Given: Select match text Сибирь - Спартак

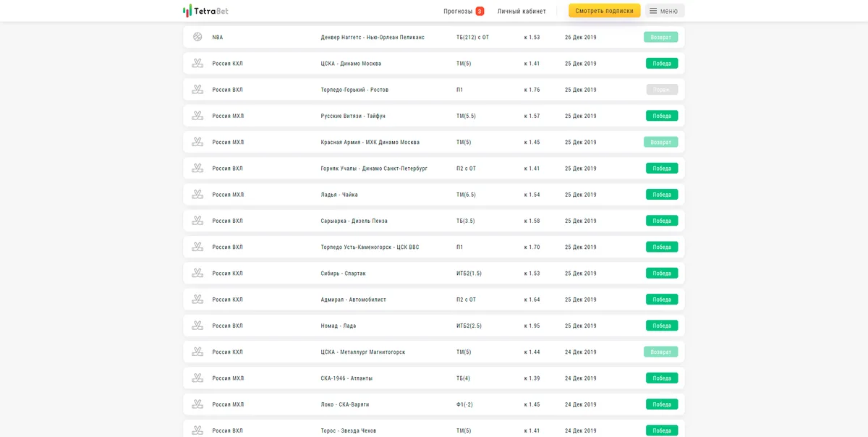Looking at the screenshot, I should coord(344,273).
